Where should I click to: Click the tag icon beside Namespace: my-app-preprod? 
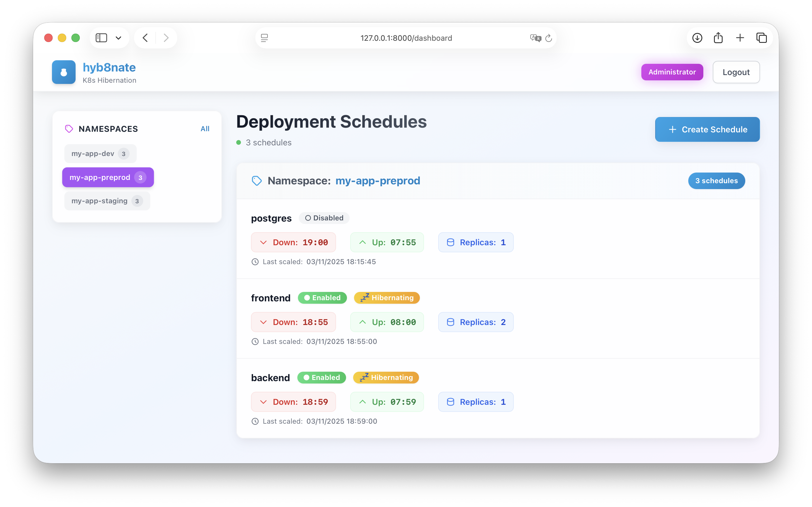click(x=257, y=181)
